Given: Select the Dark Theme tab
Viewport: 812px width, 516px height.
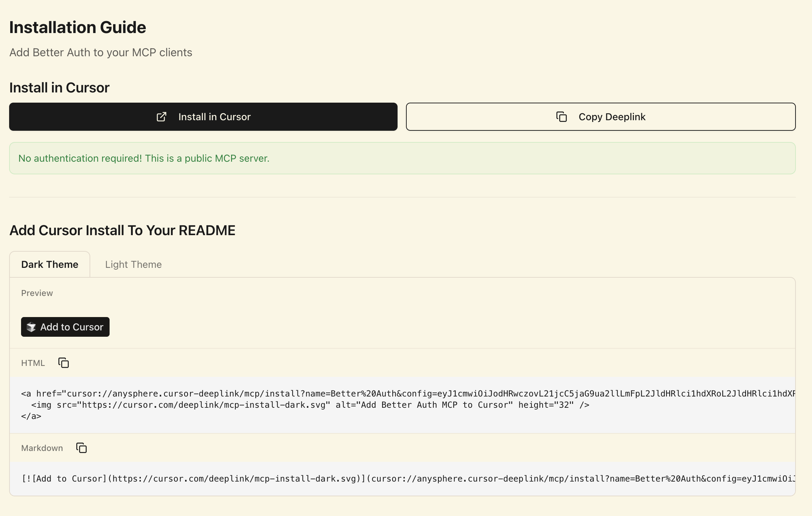Looking at the screenshot, I should (50, 264).
